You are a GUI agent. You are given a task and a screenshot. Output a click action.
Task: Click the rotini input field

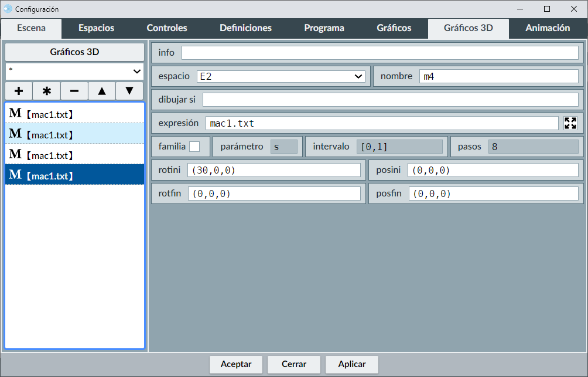pos(274,170)
